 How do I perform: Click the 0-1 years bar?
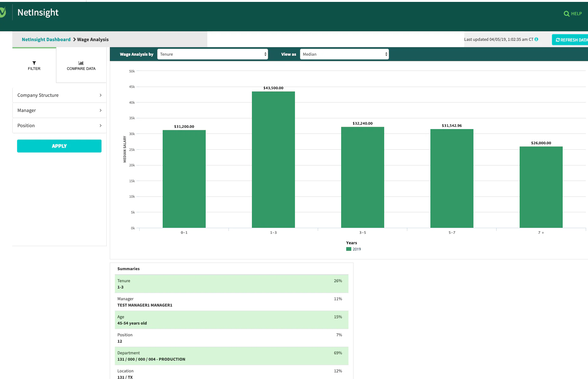(x=184, y=179)
